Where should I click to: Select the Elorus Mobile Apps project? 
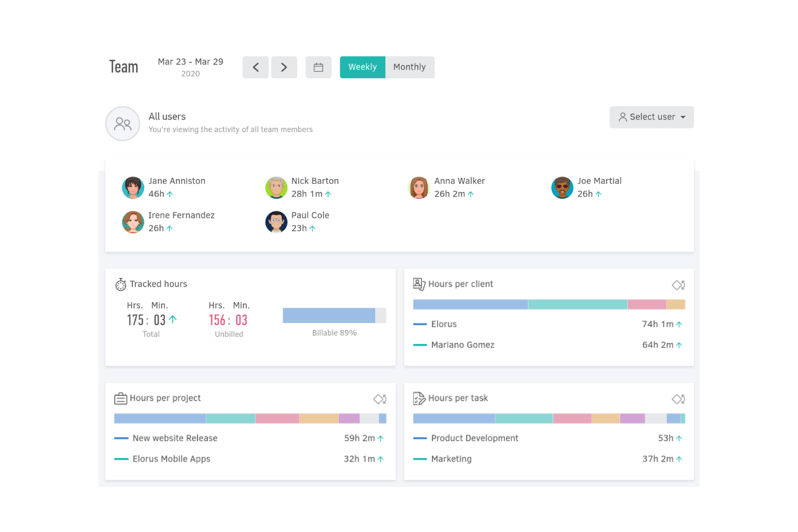[250, 459]
